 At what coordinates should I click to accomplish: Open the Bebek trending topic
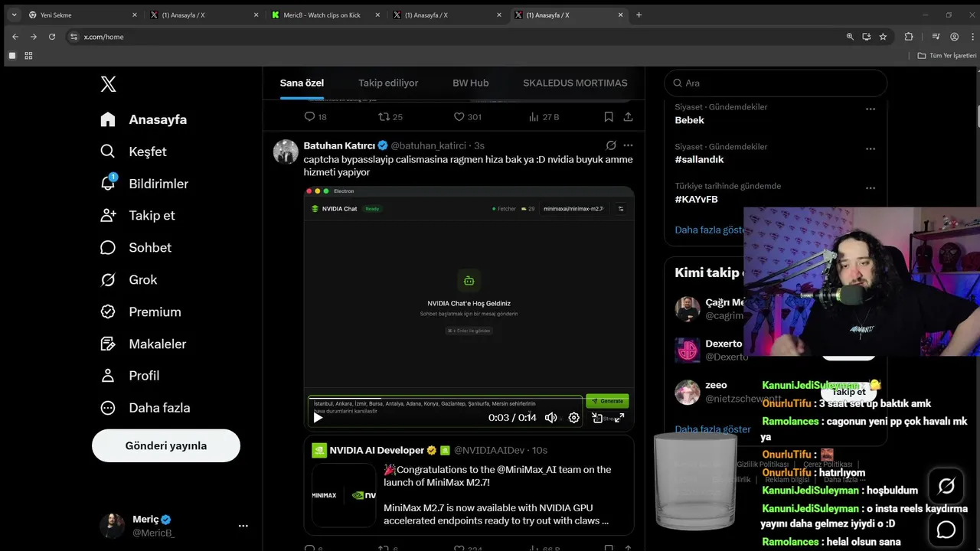pyautogui.click(x=689, y=120)
